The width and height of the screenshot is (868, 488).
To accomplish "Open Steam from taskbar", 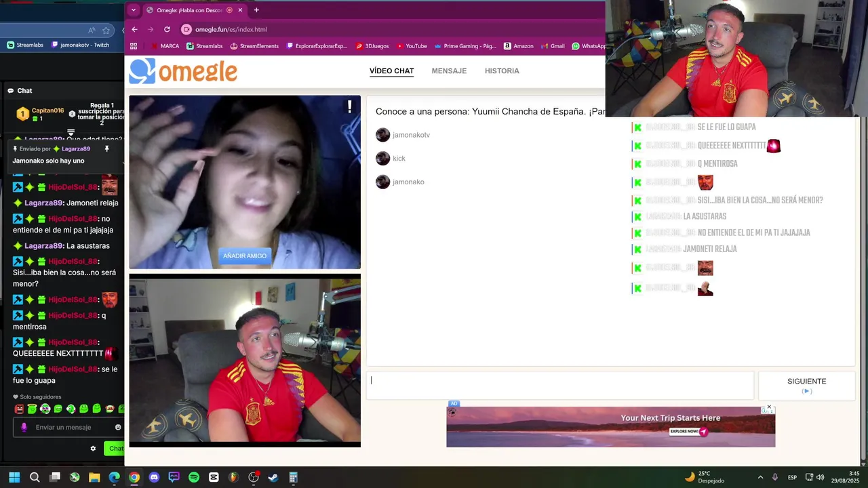I will (x=273, y=477).
